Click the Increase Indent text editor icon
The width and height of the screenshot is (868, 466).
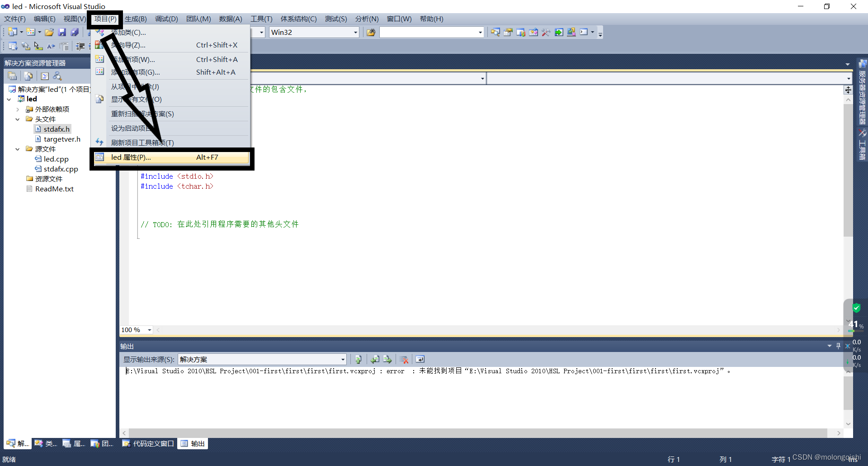pos(80,46)
